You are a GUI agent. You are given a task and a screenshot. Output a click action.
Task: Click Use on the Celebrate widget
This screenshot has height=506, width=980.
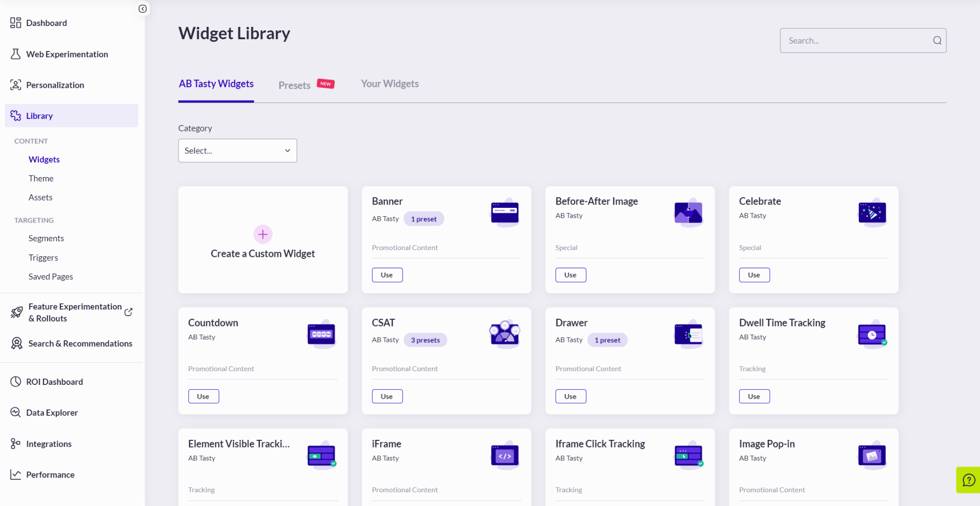pos(754,275)
